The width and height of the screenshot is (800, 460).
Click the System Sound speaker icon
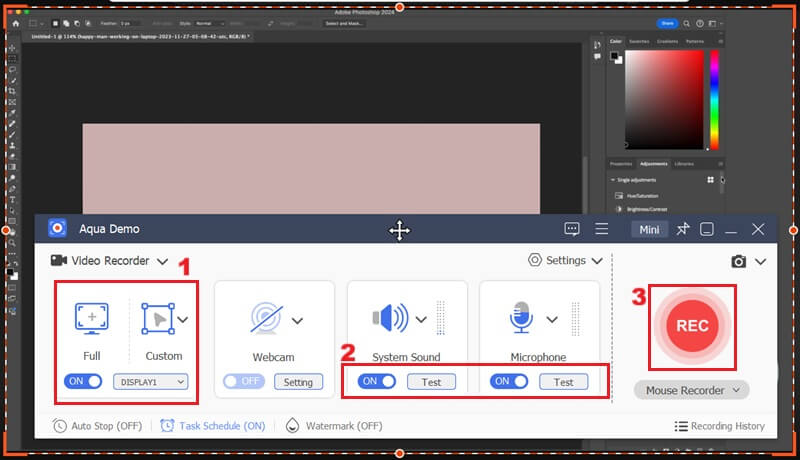click(x=391, y=319)
